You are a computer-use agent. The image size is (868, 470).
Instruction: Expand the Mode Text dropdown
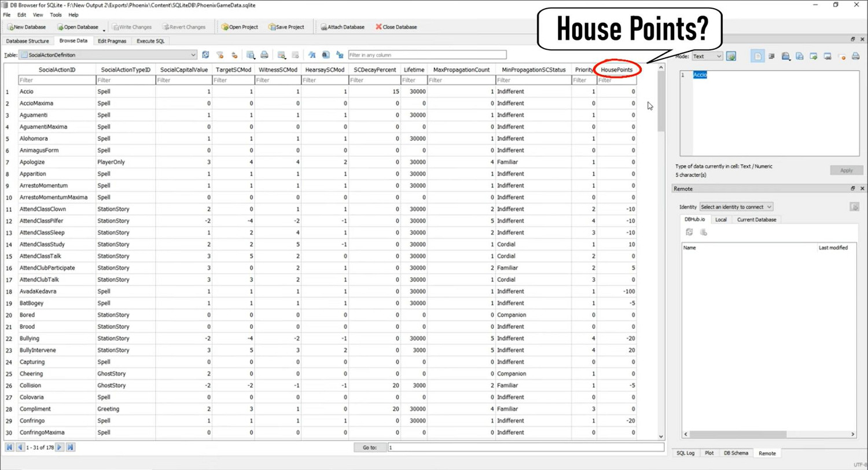coord(707,56)
